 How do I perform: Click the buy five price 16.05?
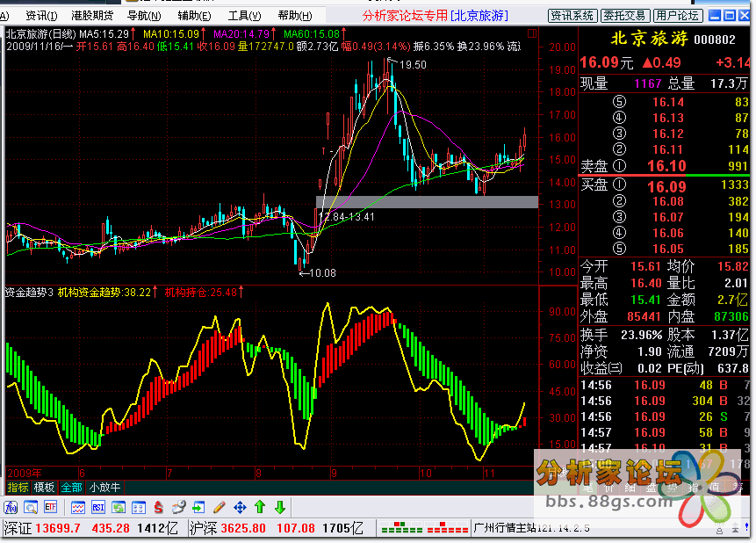(668, 249)
